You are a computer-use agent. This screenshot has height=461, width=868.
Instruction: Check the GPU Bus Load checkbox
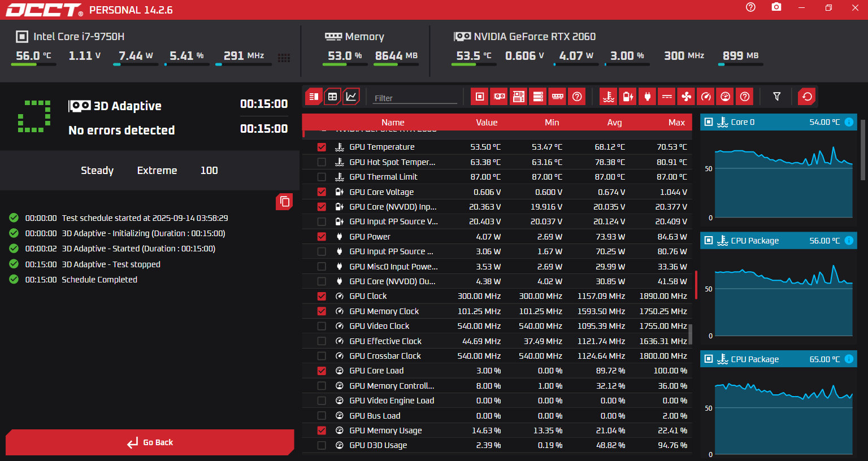point(322,416)
